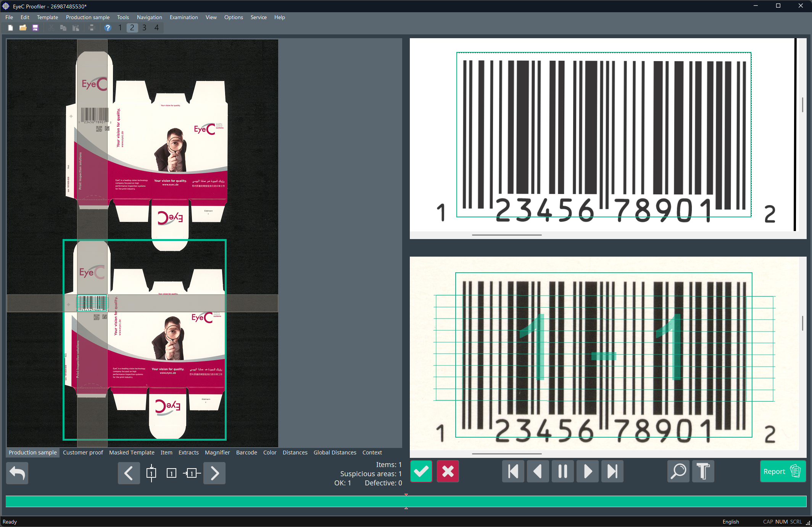The image size is (812, 527).
Task: Click the fit item horizontally icon
Action: click(192, 473)
